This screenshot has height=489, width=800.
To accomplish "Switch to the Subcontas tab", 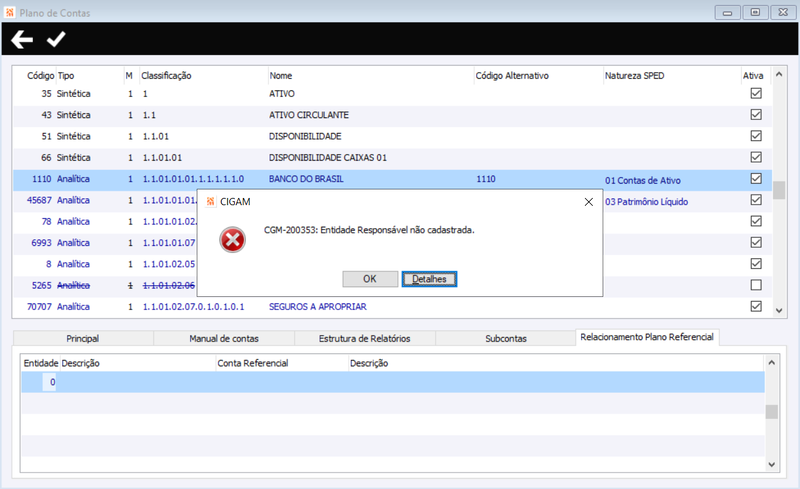I will [506, 338].
